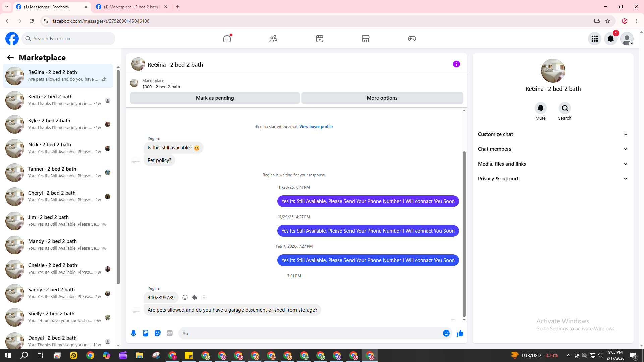Reply to the 4402893789 message
The image size is (644, 362).
[195, 297]
